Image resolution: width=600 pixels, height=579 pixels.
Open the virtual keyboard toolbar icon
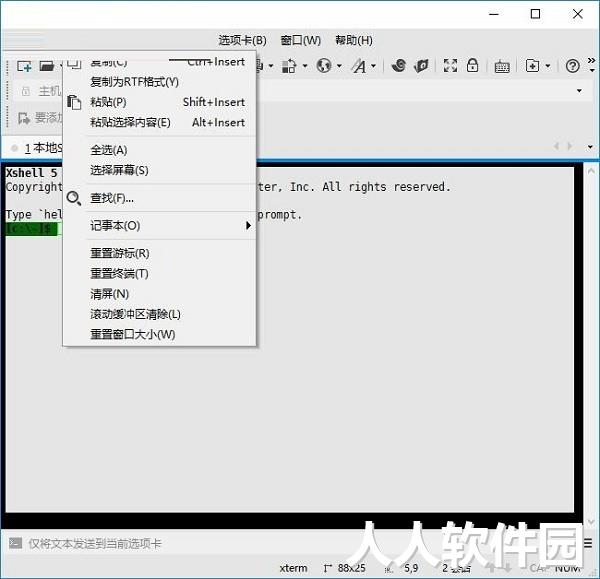(x=502, y=67)
